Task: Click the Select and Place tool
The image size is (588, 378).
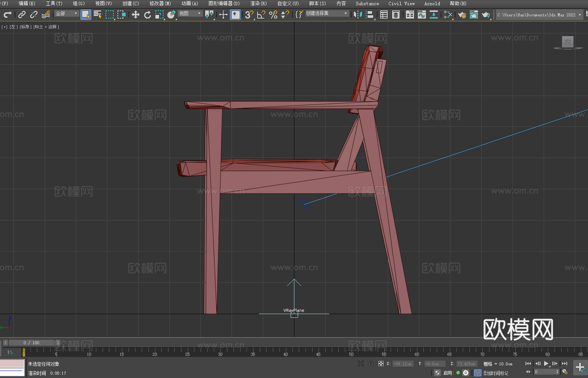Action: (x=171, y=14)
